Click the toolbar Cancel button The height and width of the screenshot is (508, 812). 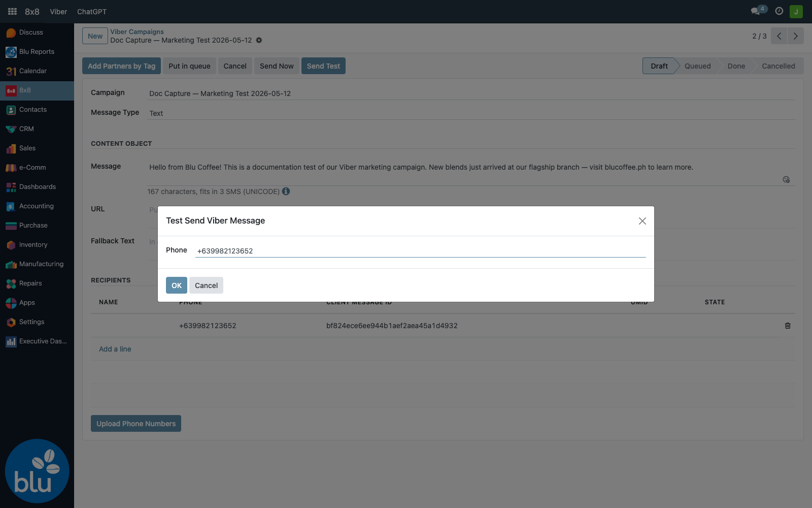tap(235, 66)
